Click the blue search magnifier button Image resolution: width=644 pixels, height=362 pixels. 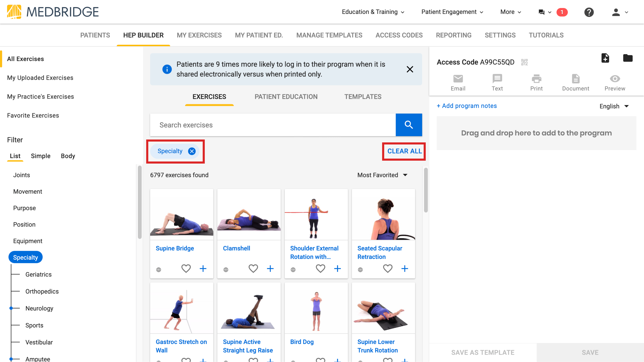click(x=409, y=125)
